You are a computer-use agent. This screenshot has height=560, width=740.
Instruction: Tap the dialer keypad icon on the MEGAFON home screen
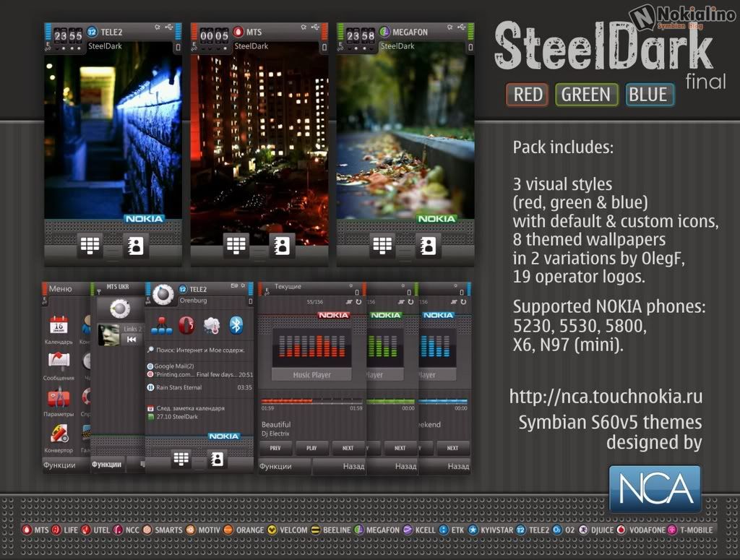click(382, 246)
